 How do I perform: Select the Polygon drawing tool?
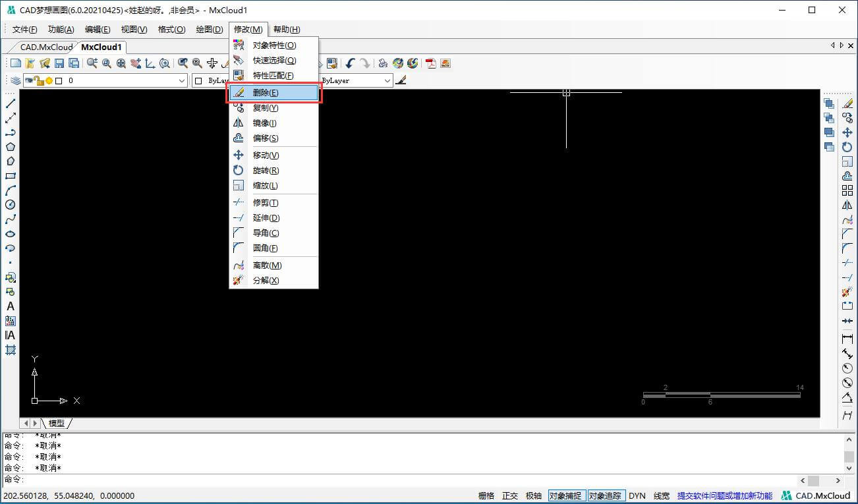coord(11,147)
